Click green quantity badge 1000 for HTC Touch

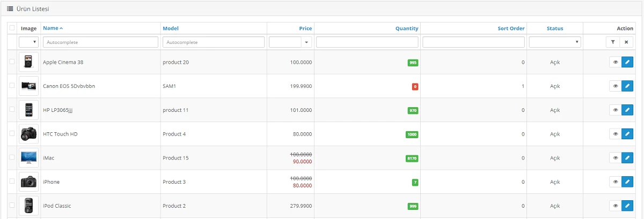point(412,134)
